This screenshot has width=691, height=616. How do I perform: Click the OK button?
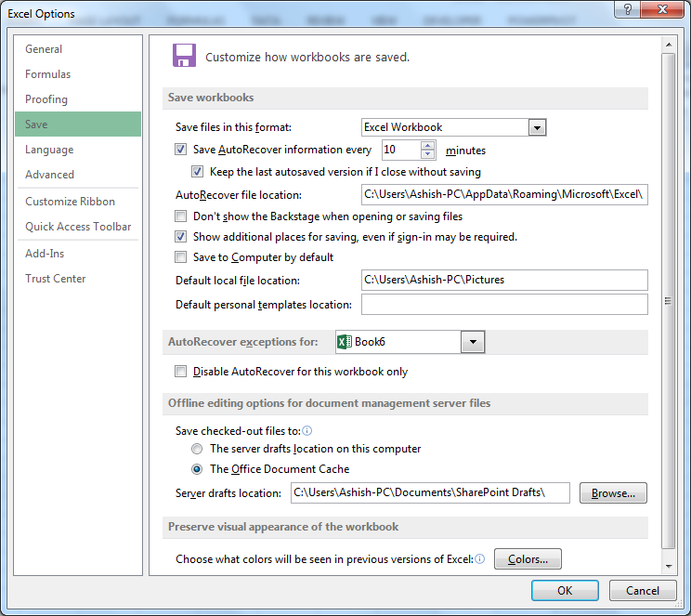565,590
